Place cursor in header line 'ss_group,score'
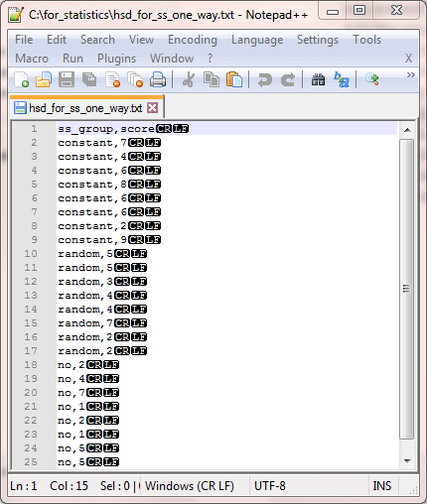The width and height of the screenshot is (427, 504). 106,129
